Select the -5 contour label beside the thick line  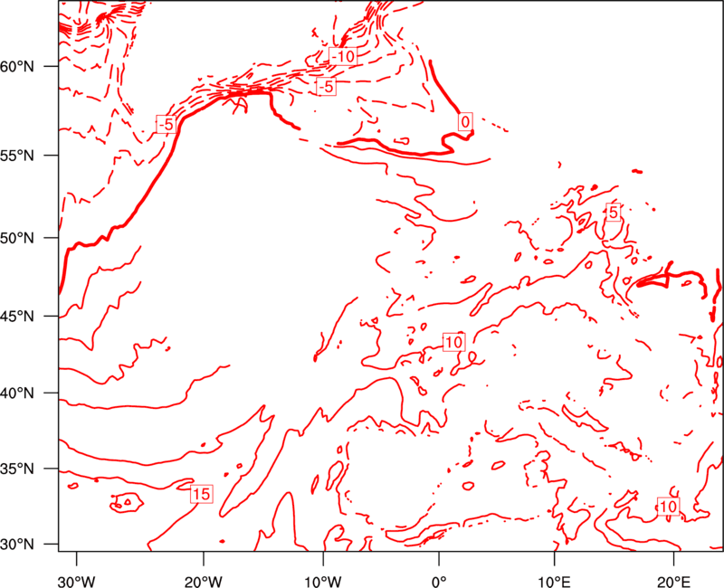(x=167, y=124)
